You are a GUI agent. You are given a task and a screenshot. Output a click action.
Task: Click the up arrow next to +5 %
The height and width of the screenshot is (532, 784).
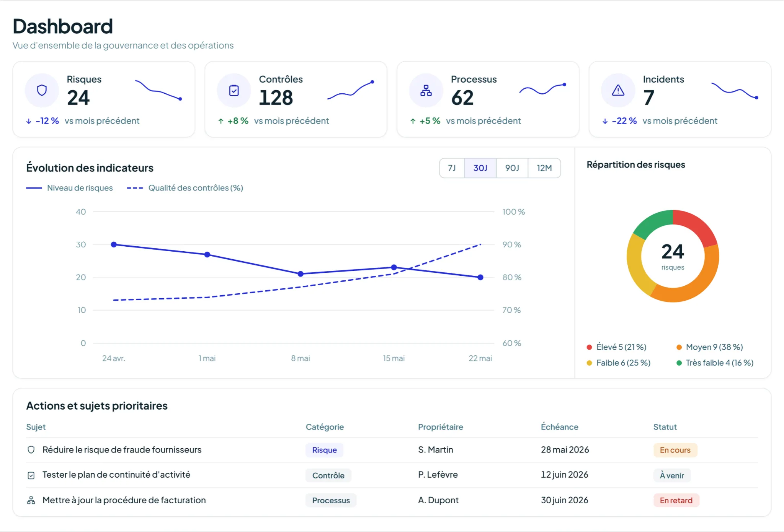point(413,121)
